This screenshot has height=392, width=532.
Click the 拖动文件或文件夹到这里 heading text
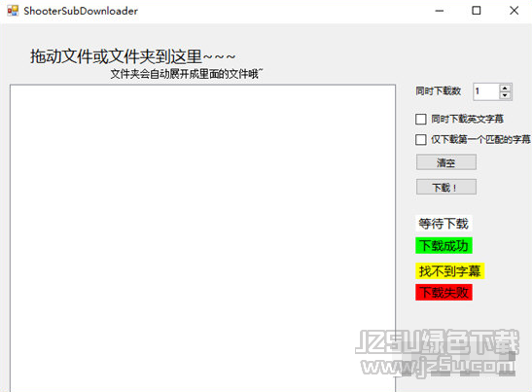coord(132,56)
